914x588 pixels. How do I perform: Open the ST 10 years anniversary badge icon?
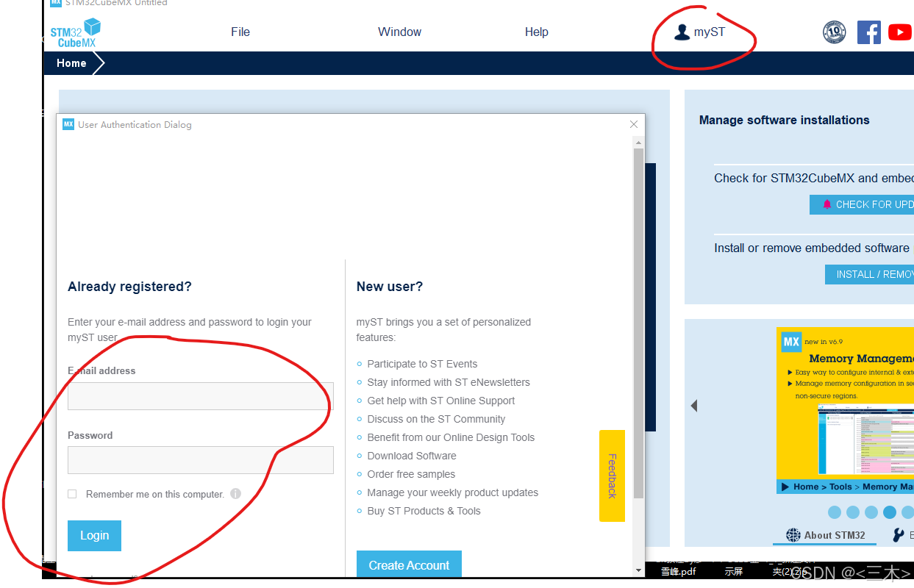pos(834,32)
